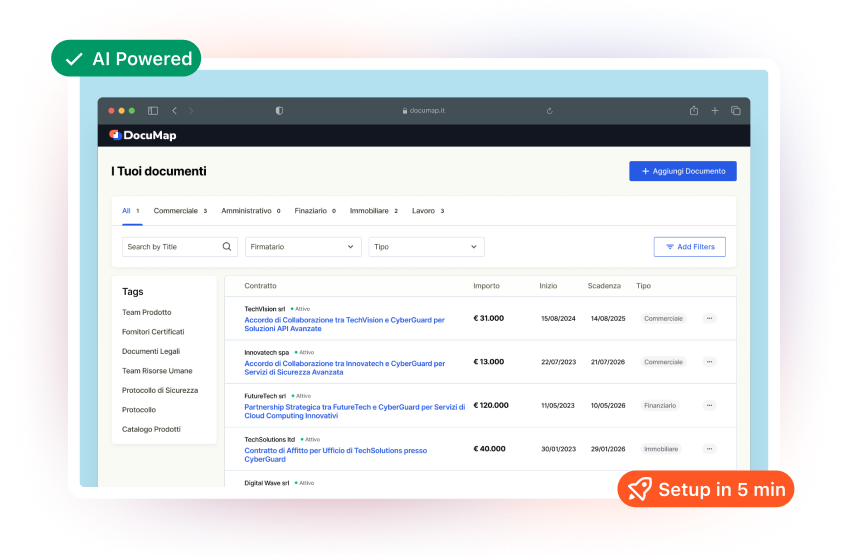Screen dimensions: 848x555
Task: Open the more options menu for TechVision row
Action: pos(709,318)
